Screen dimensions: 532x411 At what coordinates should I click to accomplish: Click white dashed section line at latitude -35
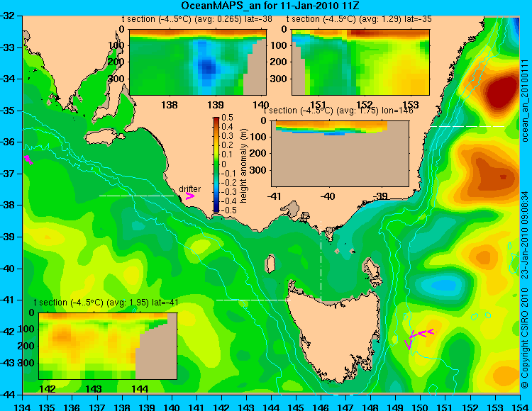(x=467, y=126)
